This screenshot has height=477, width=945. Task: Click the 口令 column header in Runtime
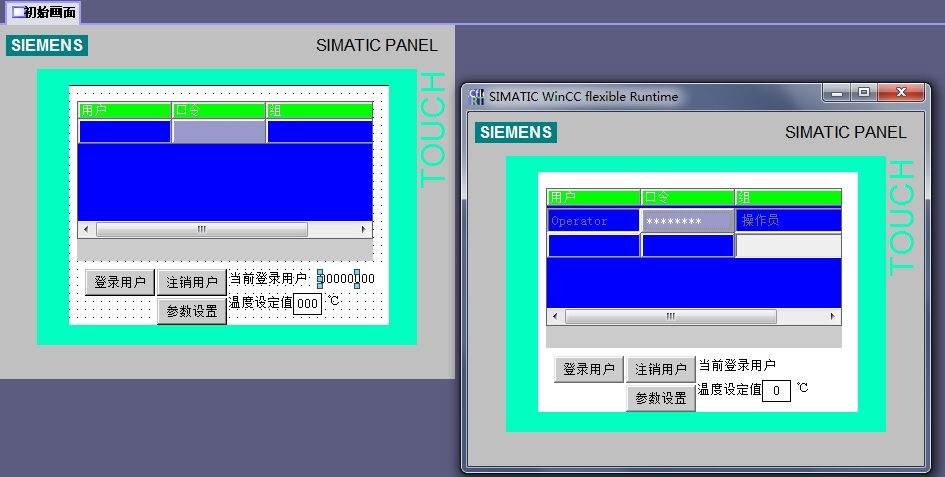[x=688, y=197]
